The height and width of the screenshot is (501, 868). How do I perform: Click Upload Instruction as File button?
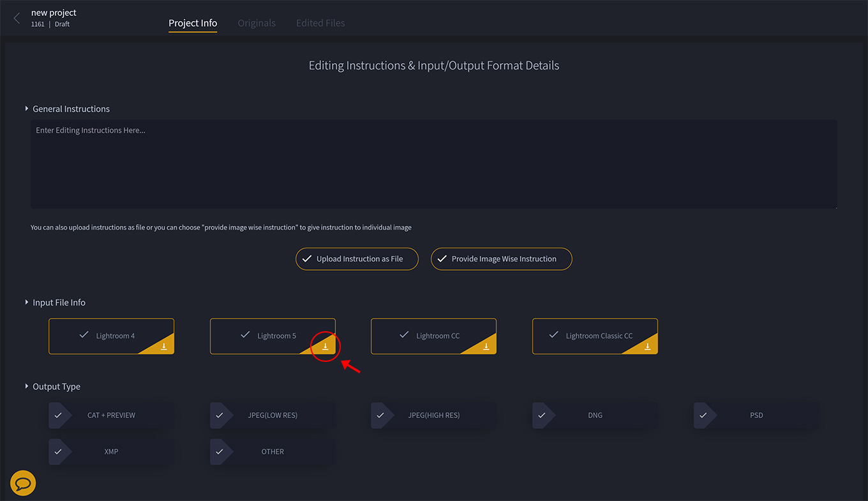point(357,259)
